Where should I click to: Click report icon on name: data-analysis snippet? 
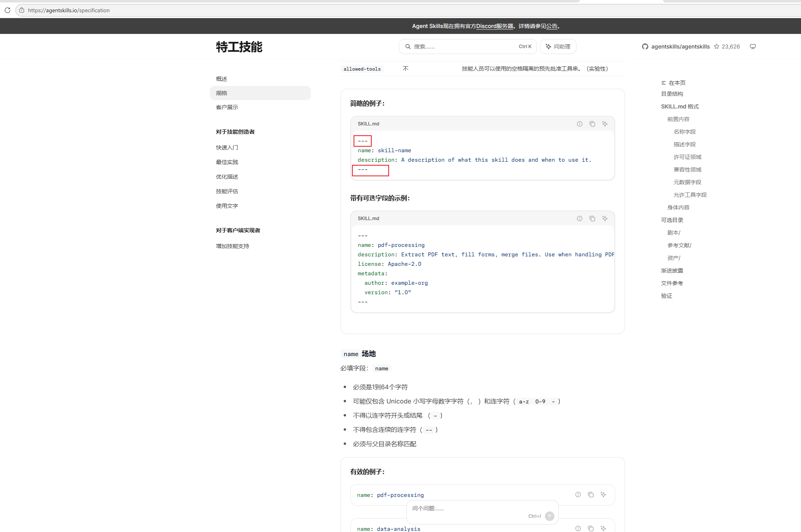[x=578, y=528]
